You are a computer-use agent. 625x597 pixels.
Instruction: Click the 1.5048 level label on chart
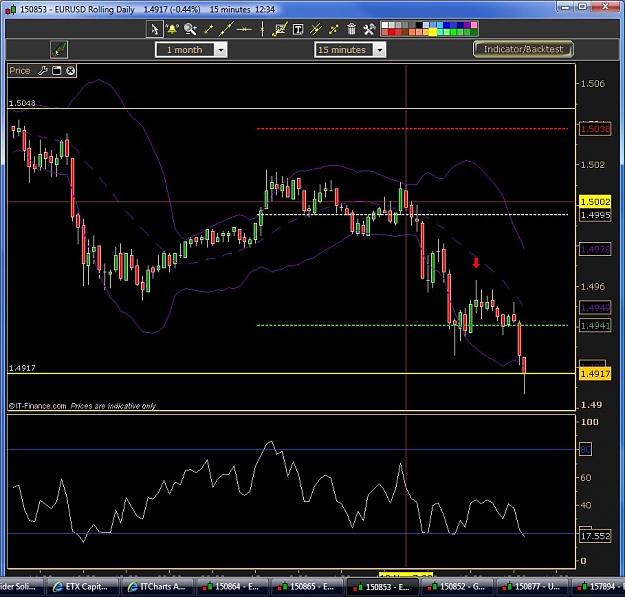point(22,103)
